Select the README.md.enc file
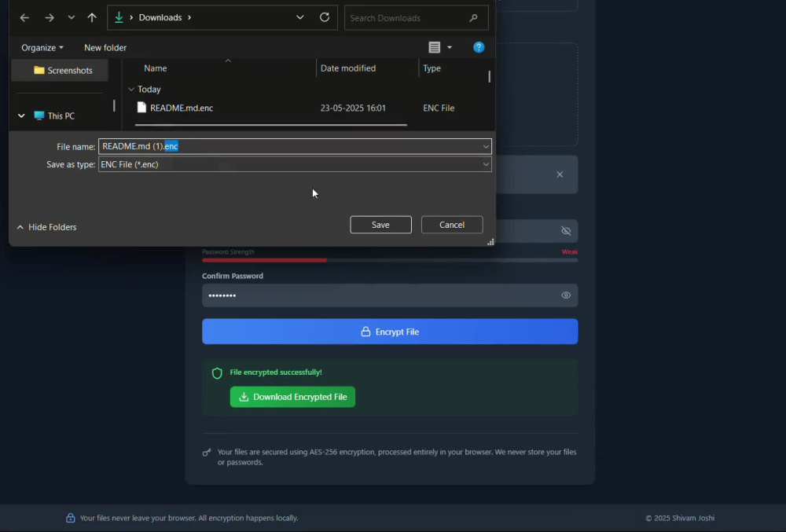The height and width of the screenshot is (532, 786). coord(182,108)
